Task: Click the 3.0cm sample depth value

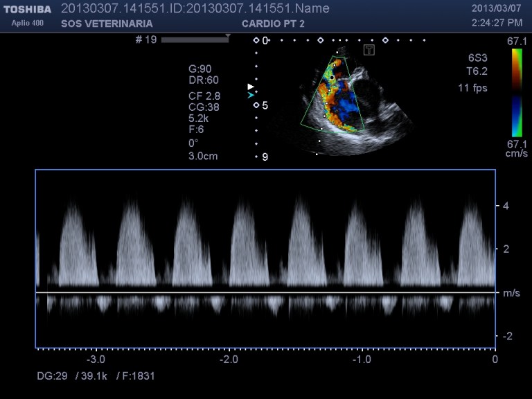Action: pos(203,156)
